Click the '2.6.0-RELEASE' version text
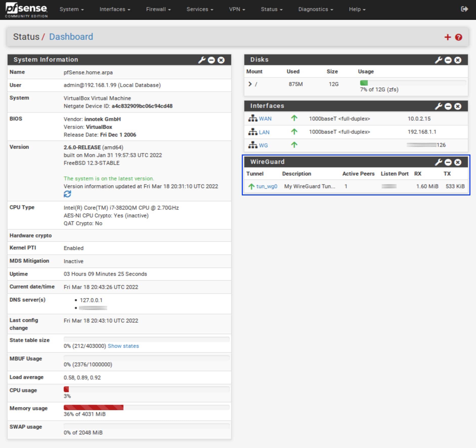The image size is (476, 448). tap(82, 147)
